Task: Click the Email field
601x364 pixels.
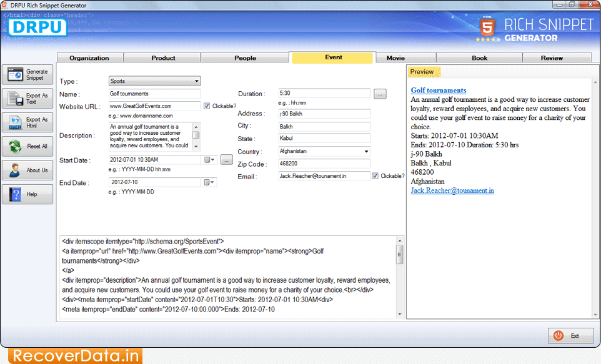Action: [324, 176]
